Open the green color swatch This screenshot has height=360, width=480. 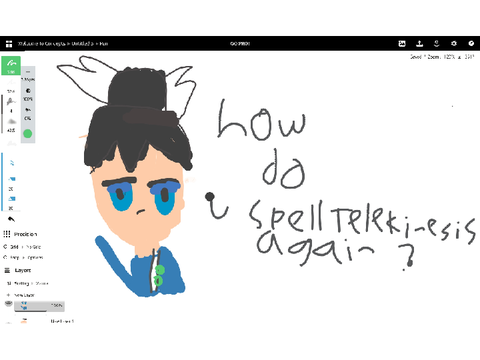(28, 134)
